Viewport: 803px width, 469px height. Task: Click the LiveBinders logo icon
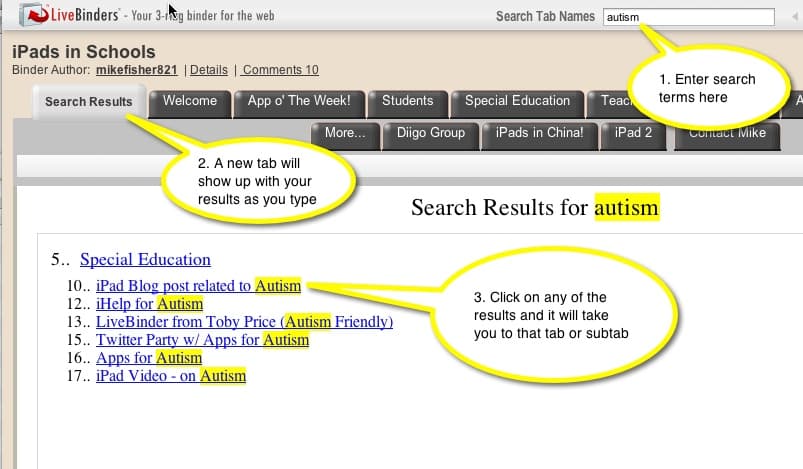coord(34,14)
